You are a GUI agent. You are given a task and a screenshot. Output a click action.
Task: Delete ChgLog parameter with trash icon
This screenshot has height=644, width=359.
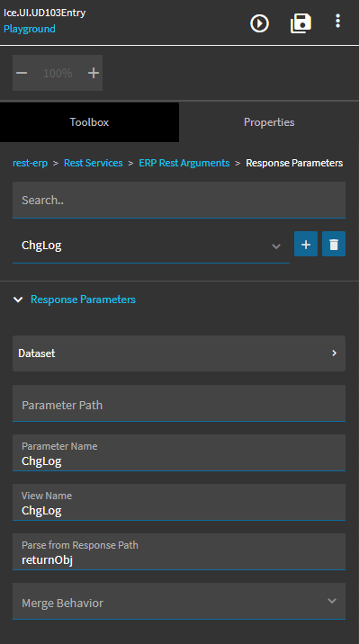pyautogui.click(x=334, y=244)
